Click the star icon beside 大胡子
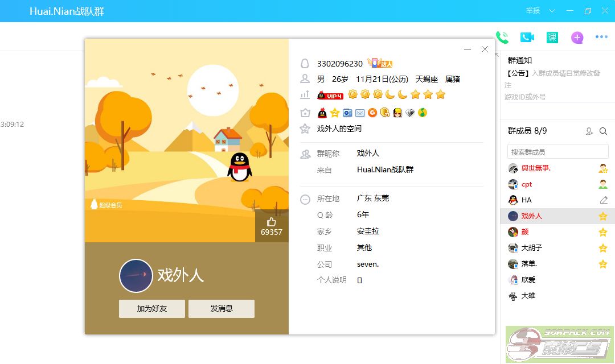The image size is (615, 364). click(603, 248)
